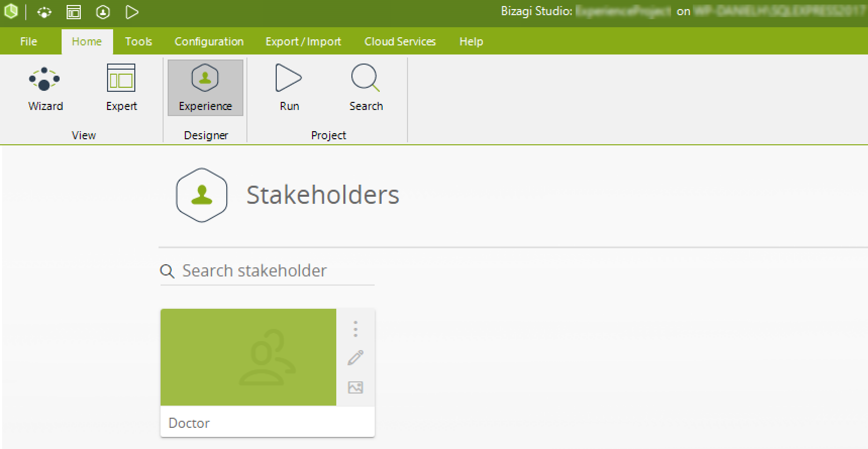The width and height of the screenshot is (868, 449).
Task: Open the Doctor card three-dot menu
Action: (x=355, y=329)
